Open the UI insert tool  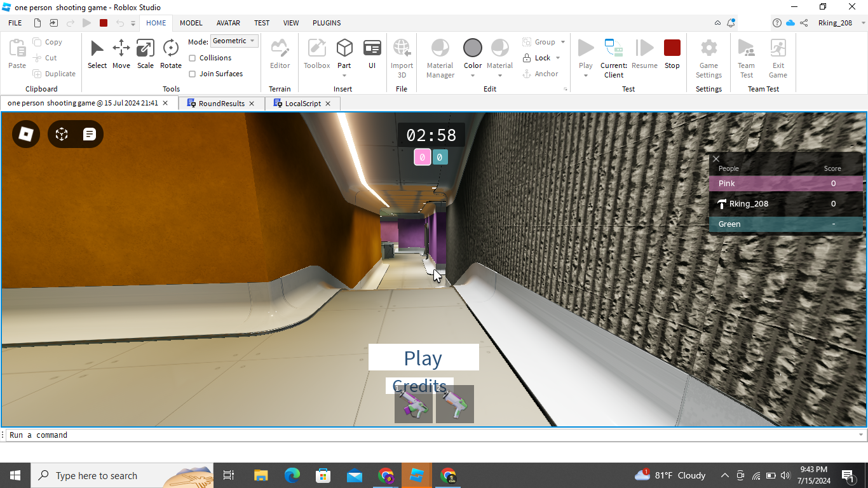pyautogui.click(x=372, y=54)
